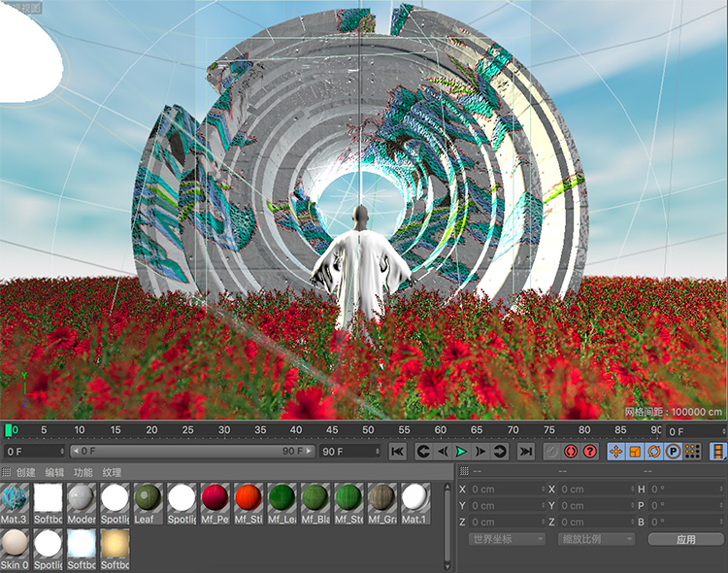Toggle Rotation keyframe recording icon

click(654, 452)
